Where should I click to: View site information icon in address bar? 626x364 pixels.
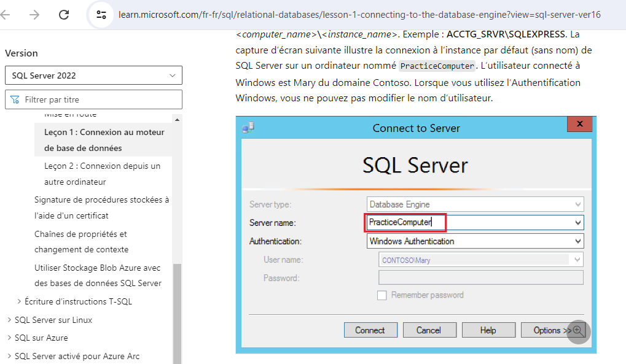[x=101, y=15]
